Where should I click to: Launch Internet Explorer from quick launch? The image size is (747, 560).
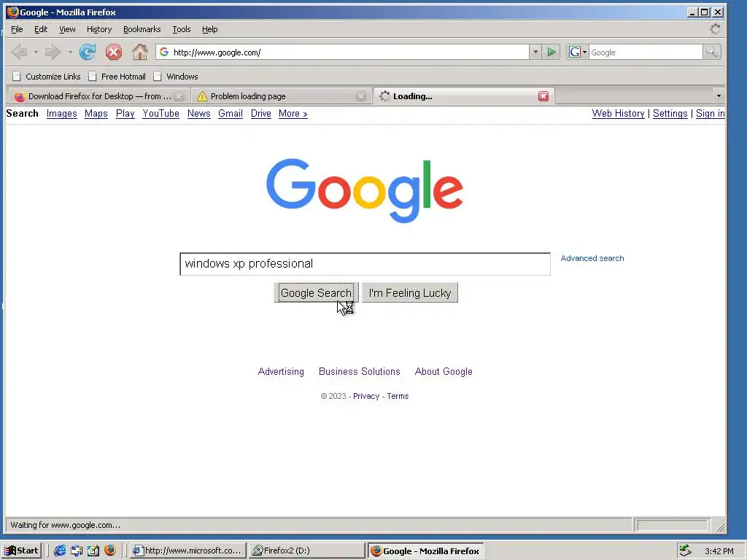pyautogui.click(x=60, y=551)
